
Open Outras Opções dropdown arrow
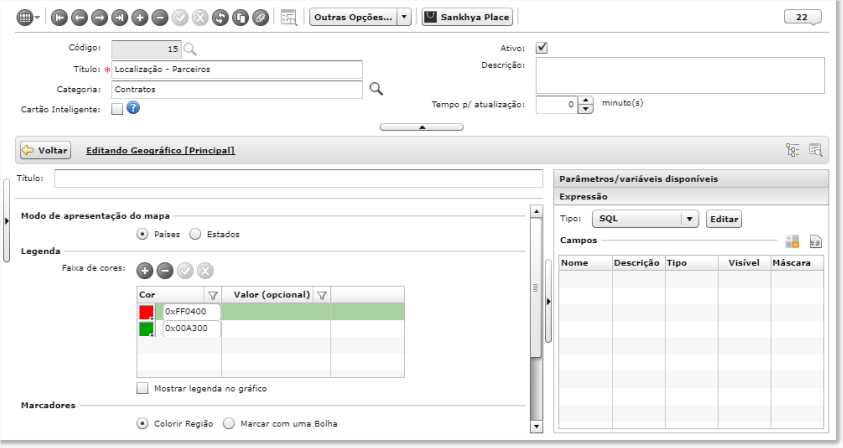coord(404,17)
